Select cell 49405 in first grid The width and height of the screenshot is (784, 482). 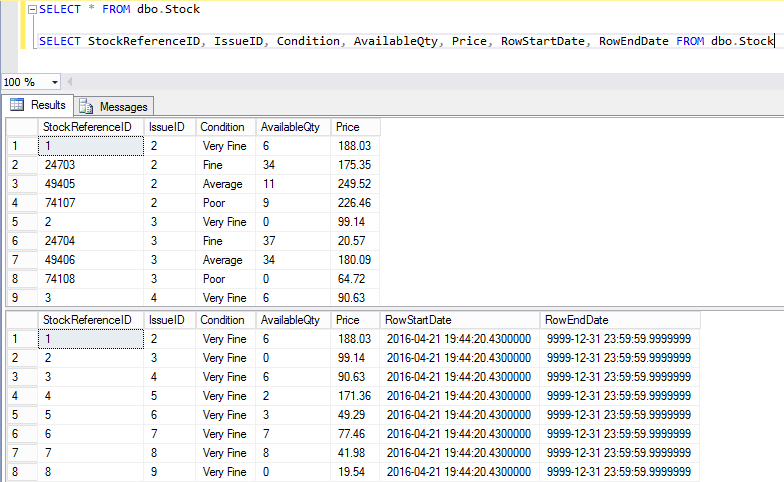click(x=91, y=184)
